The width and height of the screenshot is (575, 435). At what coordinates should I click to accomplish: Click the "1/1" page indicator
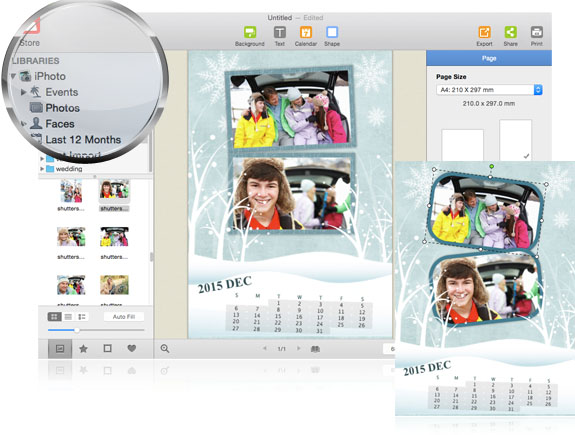point(281,349)
